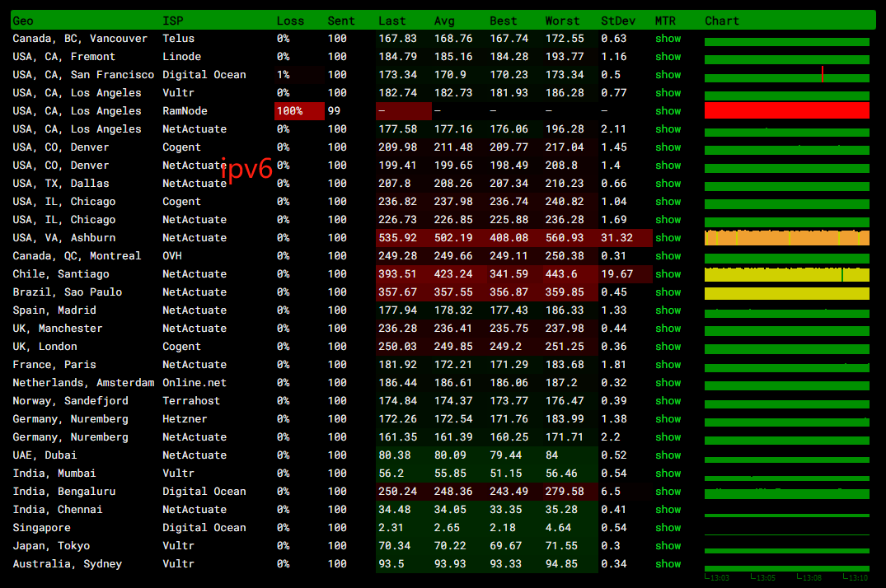Click the yellow chart for Brazil Sao Paulo
This screenshot has width=886, height=588.
786,293
